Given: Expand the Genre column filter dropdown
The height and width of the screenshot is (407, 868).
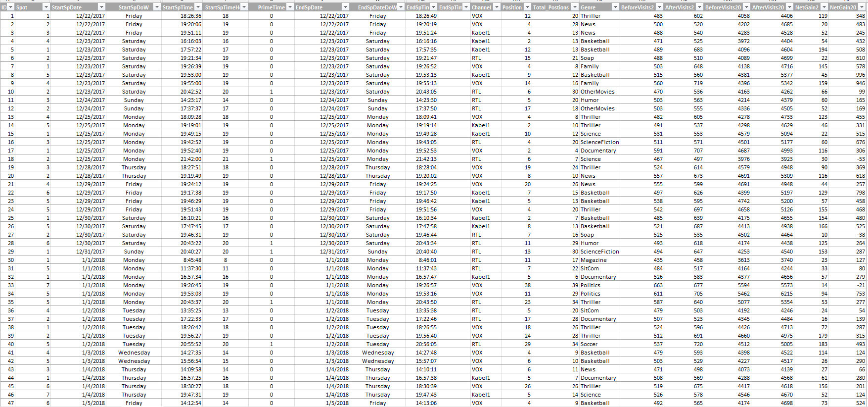Looking at the screenshot, I should (x=615, y=7).
